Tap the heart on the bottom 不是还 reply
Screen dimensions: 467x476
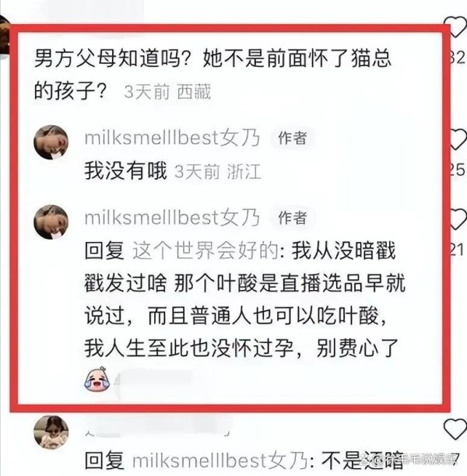(x=455, y=429)
